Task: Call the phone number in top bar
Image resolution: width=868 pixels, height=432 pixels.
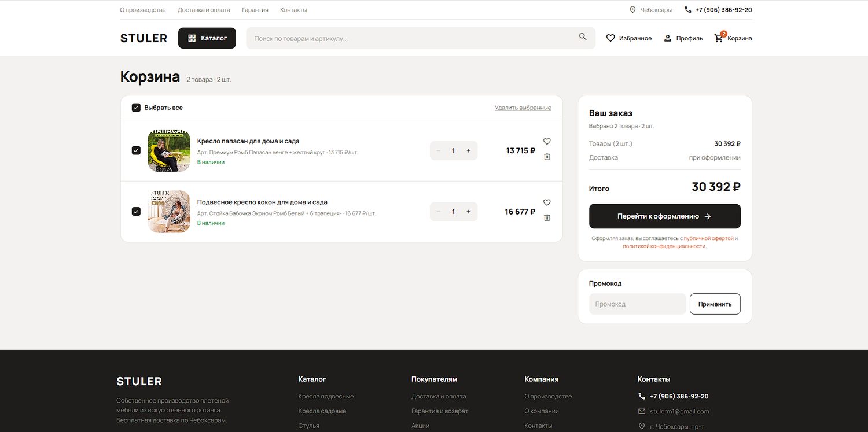Action: [x=718, y=10]
